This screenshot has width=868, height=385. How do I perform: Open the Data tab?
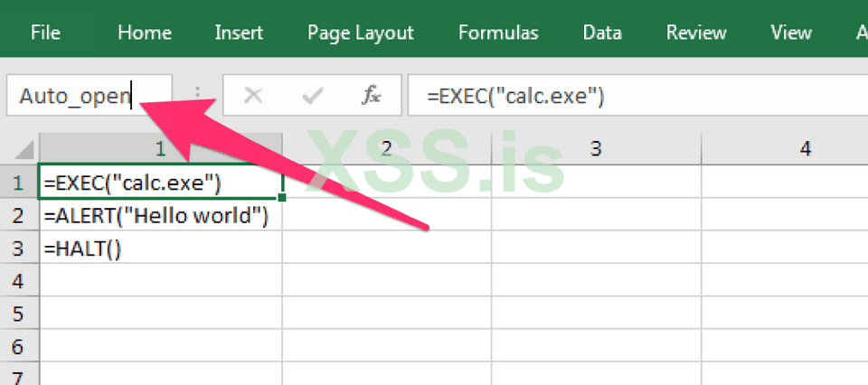[x=601, y=33]
